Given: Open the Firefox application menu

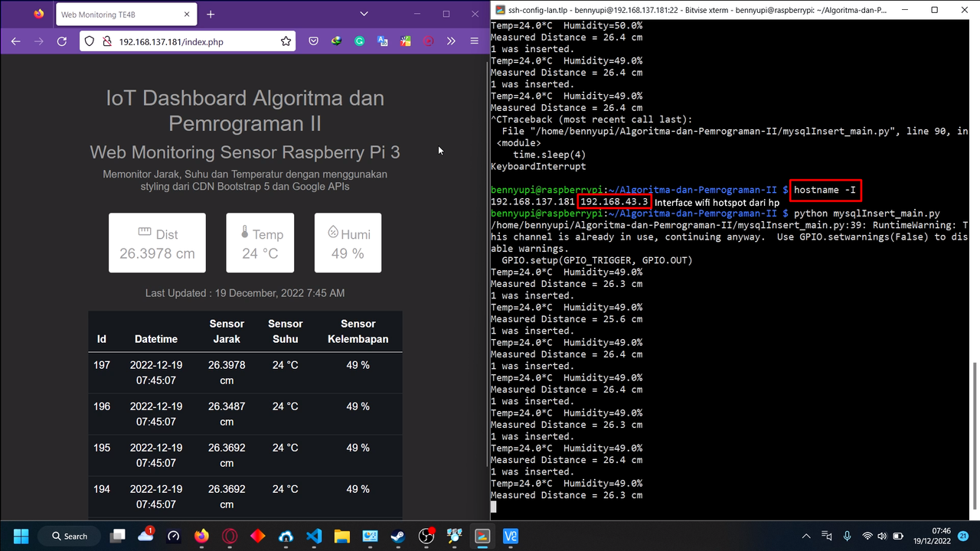Looking at the screenshot, I should (x=474, y=41).
